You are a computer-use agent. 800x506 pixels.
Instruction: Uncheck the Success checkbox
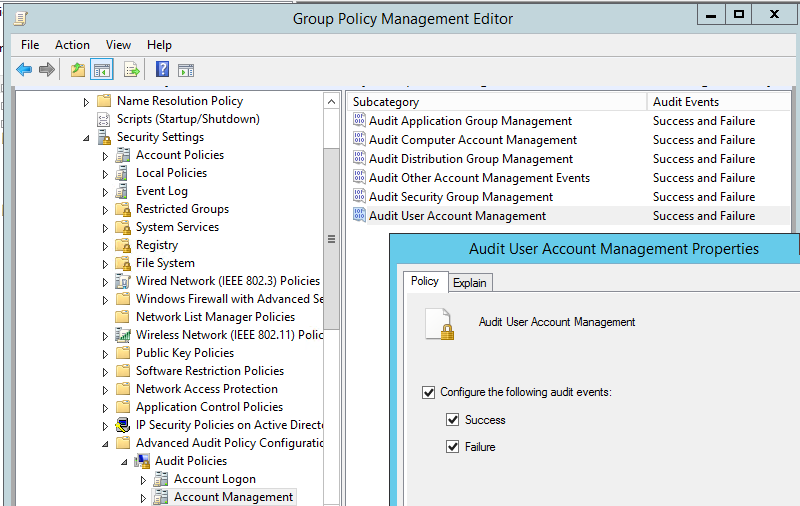(453, 420)
